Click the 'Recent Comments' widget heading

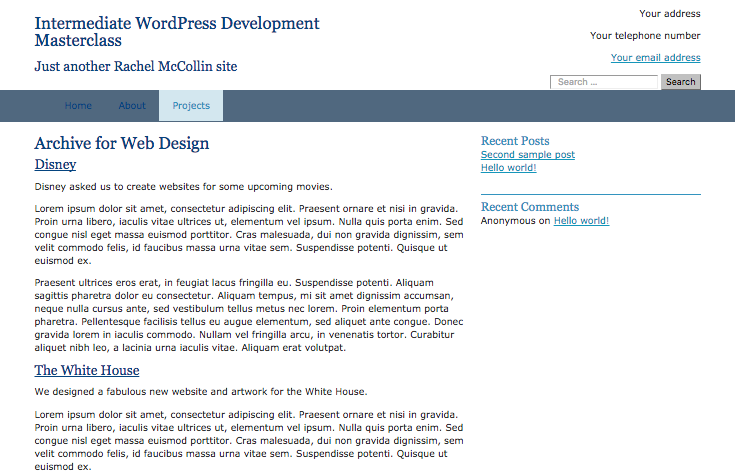530,207
